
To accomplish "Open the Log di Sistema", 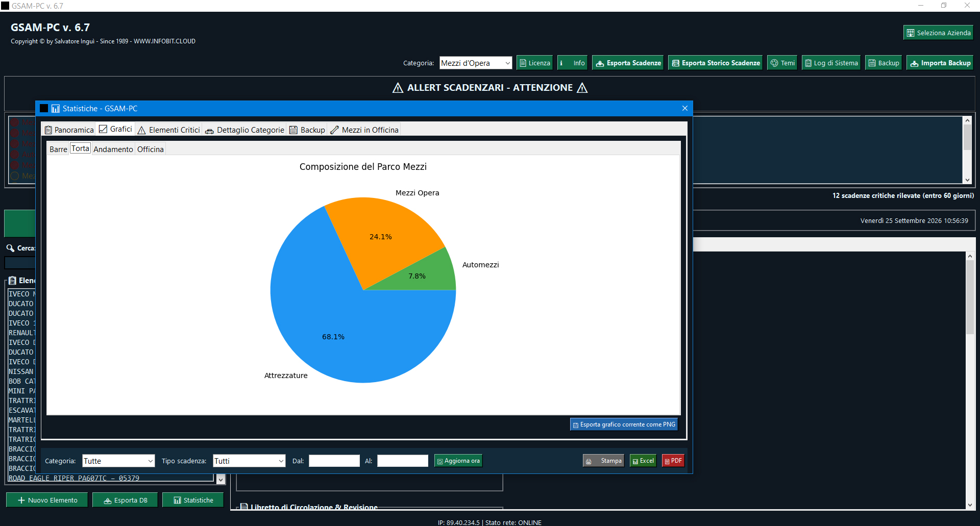I will pos(831,63).
